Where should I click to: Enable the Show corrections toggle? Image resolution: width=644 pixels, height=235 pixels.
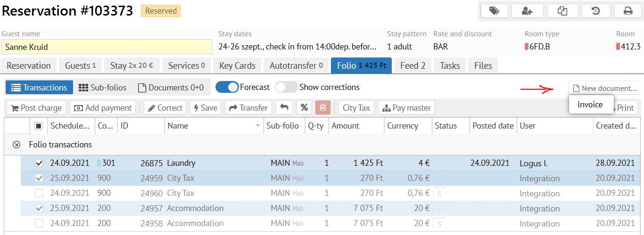[x=287, y=87]
